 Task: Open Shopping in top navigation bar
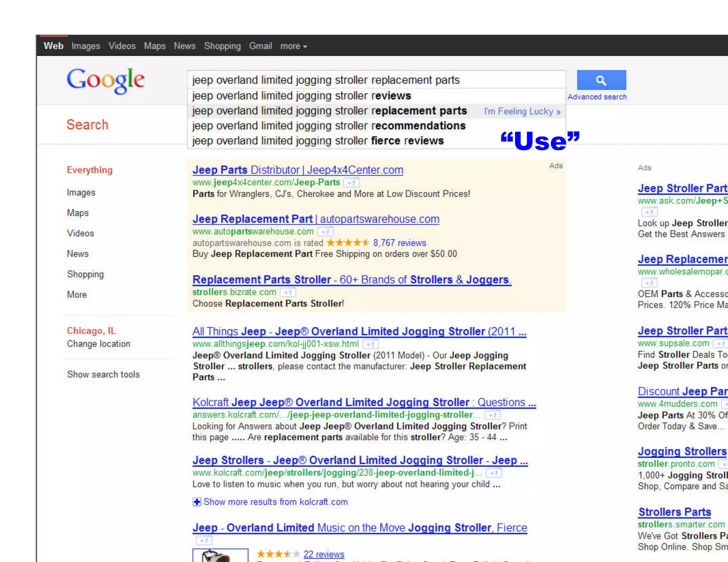coord(222,46)
